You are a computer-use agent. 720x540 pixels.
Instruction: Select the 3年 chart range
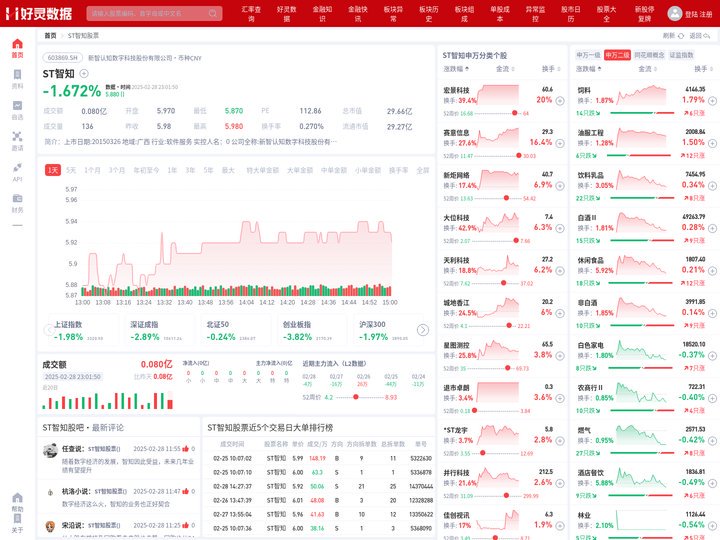[190, 170]
